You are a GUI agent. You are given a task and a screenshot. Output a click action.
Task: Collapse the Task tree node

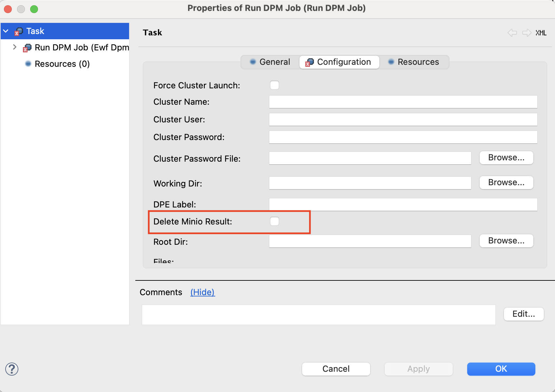(6, 31)
